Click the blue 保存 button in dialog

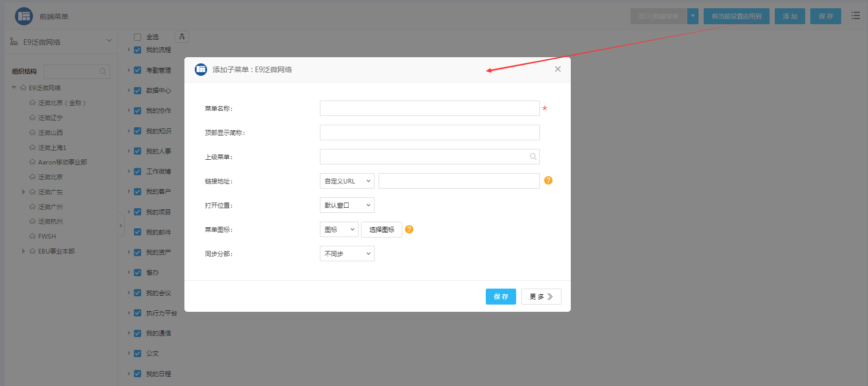tap(500, 296)
